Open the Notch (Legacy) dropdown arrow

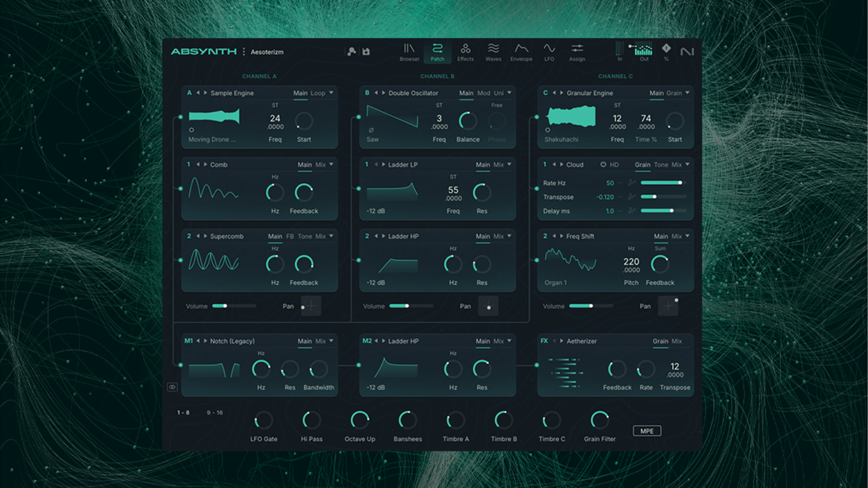point(331,341)
